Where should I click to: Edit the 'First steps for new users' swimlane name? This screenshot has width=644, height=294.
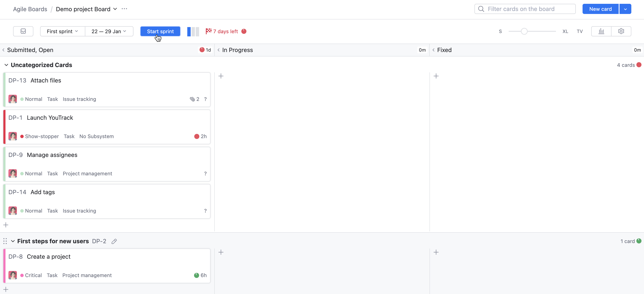(114, 241)
